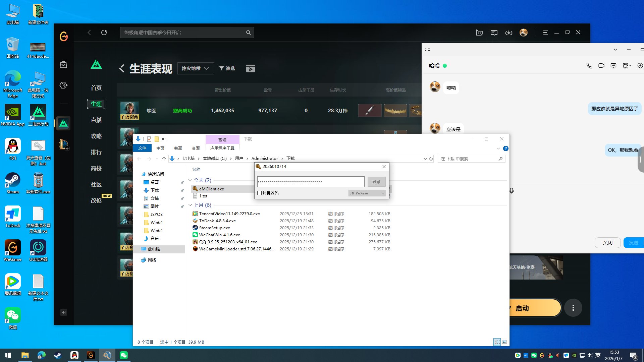Select 直播 in the game side menu
Viewport: 644px width, 362px height.
(96, 120)
